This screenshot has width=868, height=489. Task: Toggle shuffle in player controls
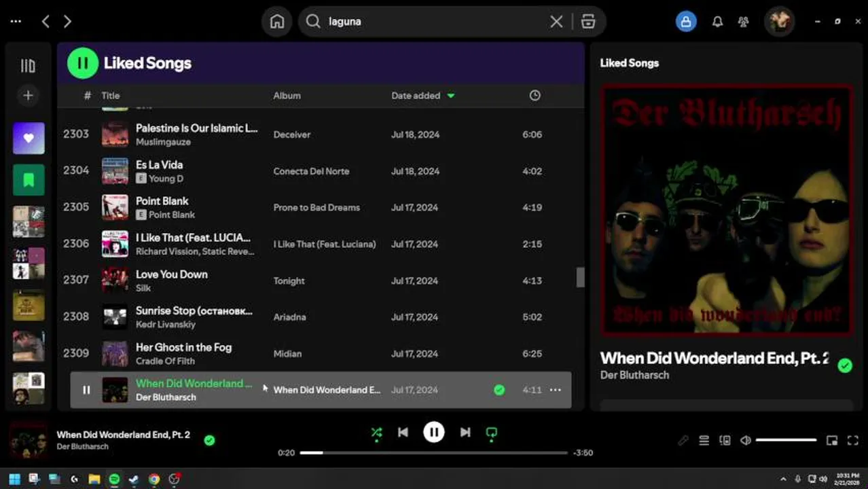(376, 433)
